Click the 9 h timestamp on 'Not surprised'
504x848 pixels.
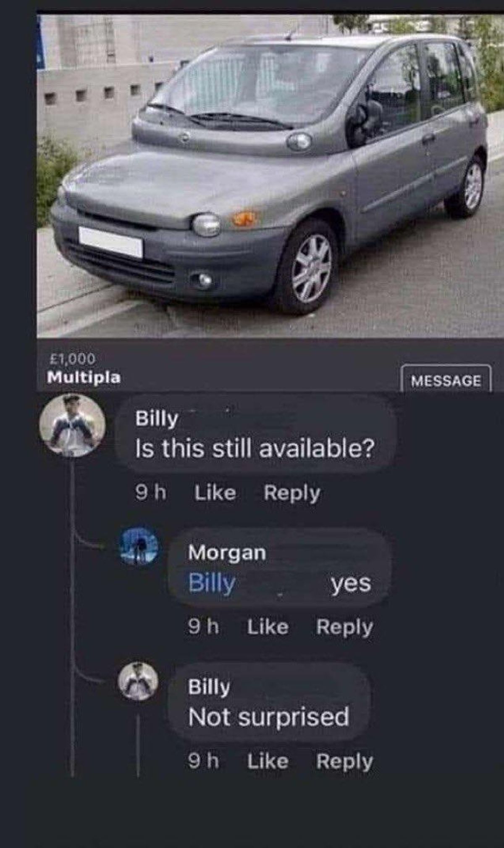pyautogui.click(x=204, y=761)
